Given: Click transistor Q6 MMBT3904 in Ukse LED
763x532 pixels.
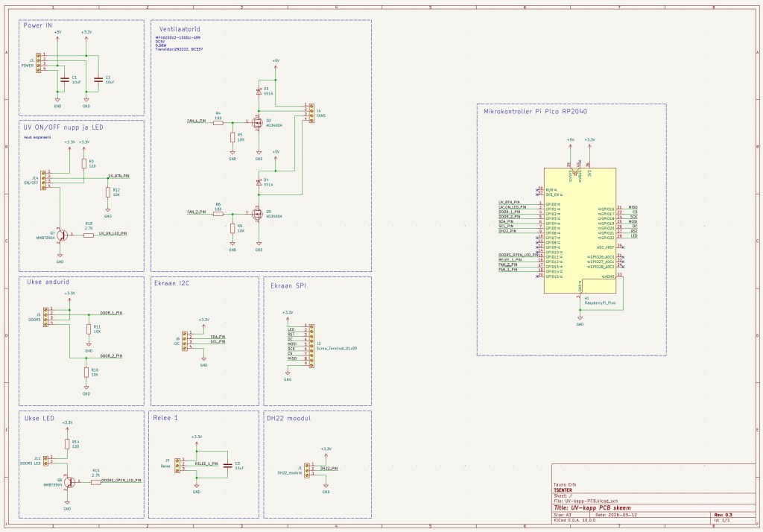Looking at the screenshot, I should [69, 481].
